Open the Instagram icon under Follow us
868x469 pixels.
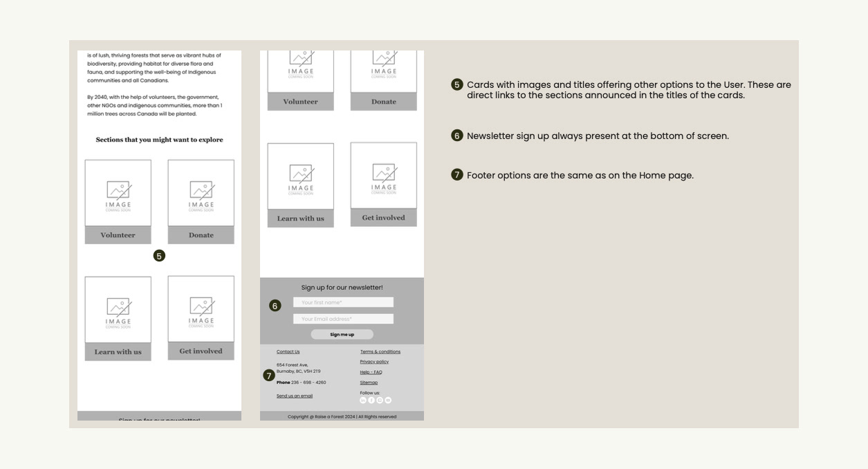(380, 400)
